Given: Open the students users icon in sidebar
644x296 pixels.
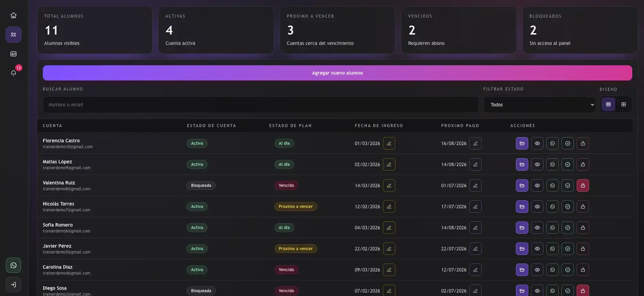Looking at the screenshot, I should click(13, 35).
